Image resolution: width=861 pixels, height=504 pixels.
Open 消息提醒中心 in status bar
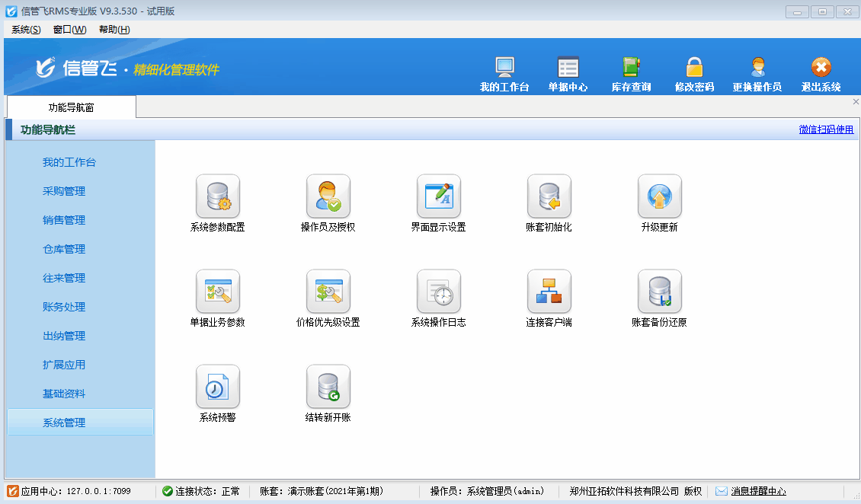pyautogui.click(x=758, y=492)
